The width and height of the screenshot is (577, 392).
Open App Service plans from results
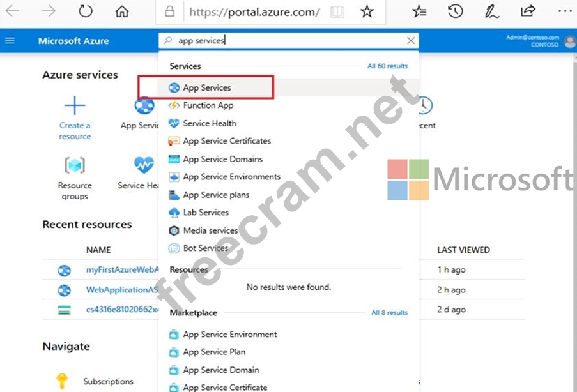pos(216,195)
